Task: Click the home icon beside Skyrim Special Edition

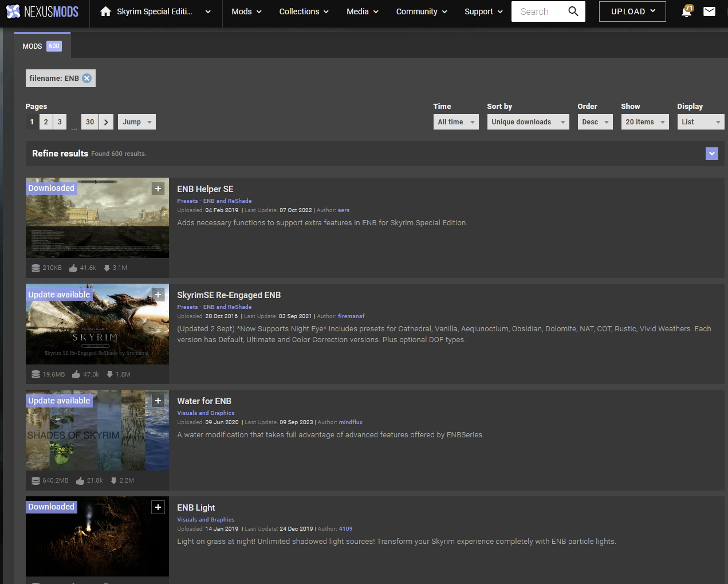Action: click(x=105, y=11)
